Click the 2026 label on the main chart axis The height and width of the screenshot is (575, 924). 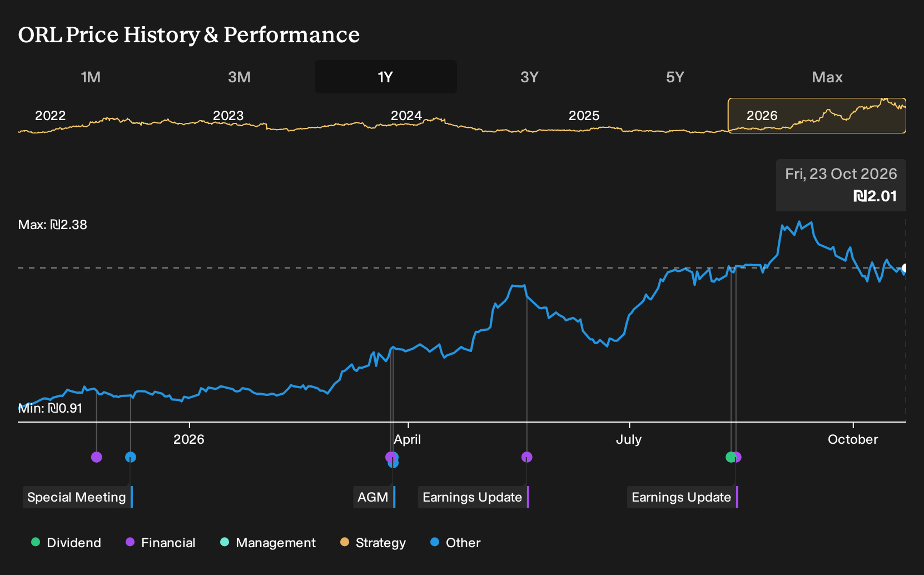(x=189, y=439)
